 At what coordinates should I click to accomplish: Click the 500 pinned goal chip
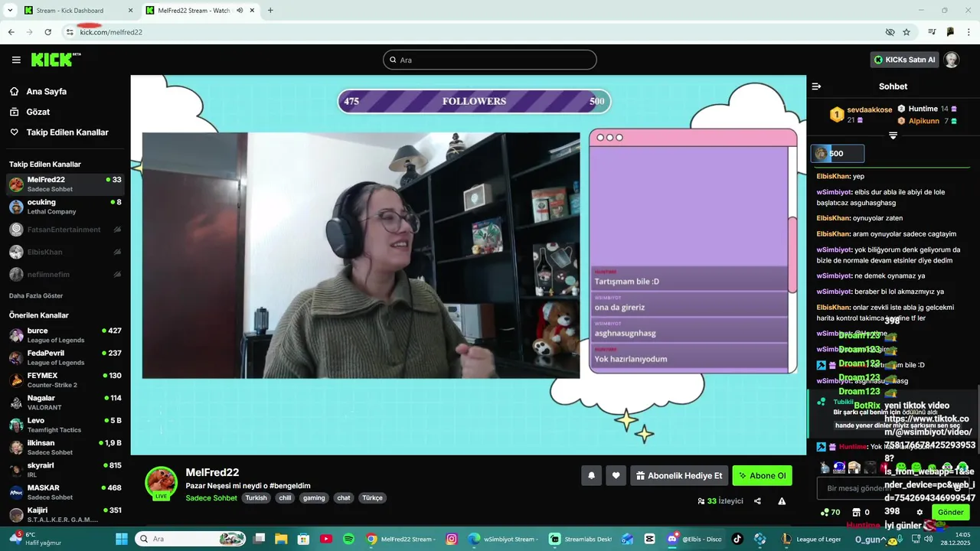tap(838, 154)
